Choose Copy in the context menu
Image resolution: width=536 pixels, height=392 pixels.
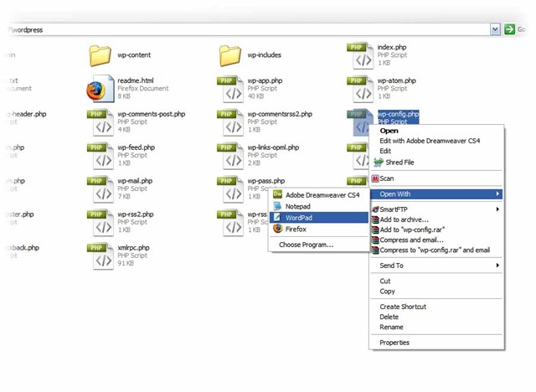click(x=387, y=291)
